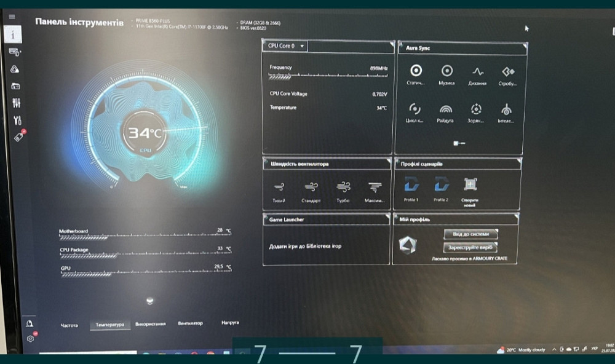This screenshot has width=615, height=364.
Task: Set fan speed to Turbo (Турбо)
Action: click(343, 187)
